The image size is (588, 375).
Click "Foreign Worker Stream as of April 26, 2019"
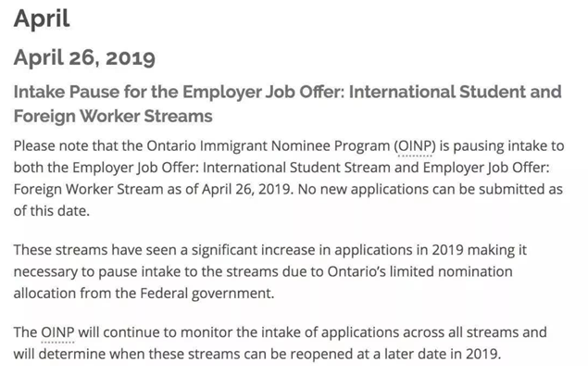(x=153, y=190)
